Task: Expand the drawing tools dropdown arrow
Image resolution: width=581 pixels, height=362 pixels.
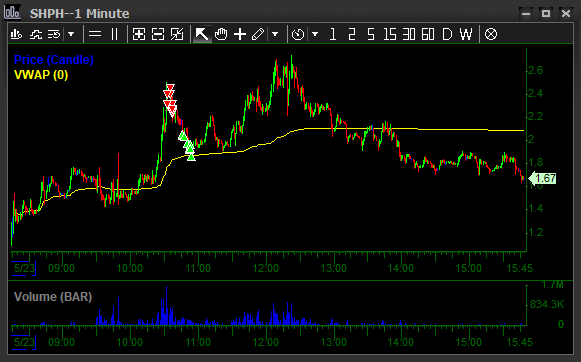Action: (x=275, y=34)
